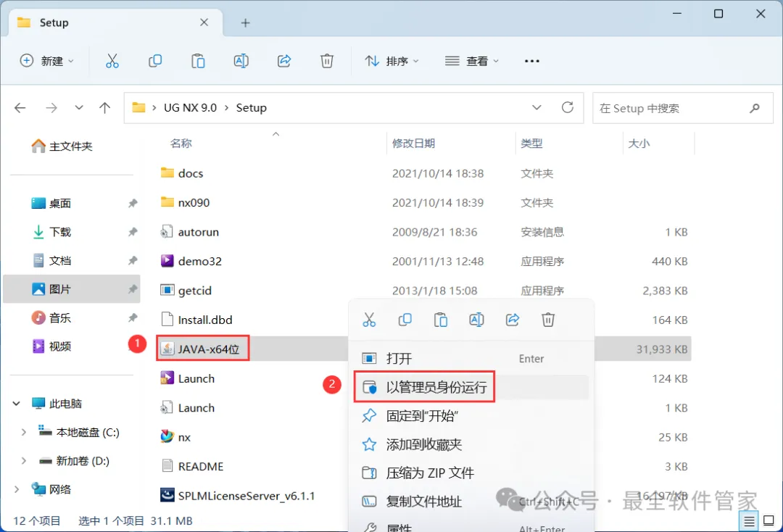Choose 以管理员身份运行 in context menu

(x=471, y=387)
